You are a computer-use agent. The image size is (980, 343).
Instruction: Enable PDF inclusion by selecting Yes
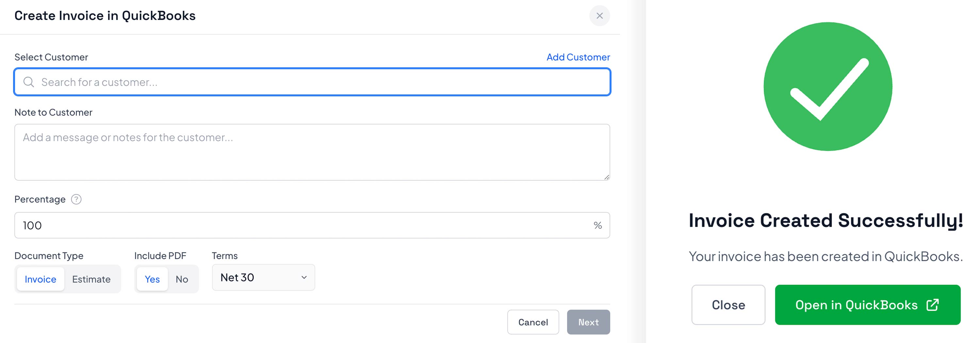(x=152, y=279)
